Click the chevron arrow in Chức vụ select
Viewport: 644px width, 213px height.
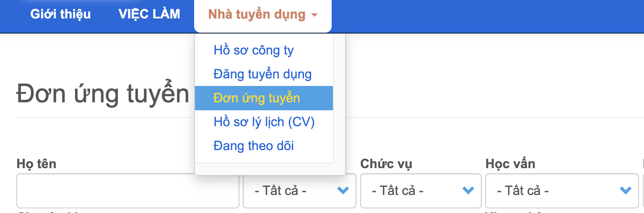[467, 191]
